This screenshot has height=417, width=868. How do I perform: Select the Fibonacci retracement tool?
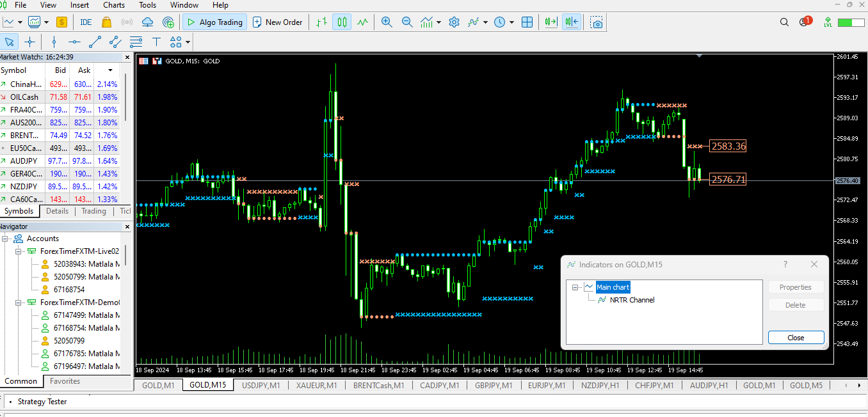pyautogui.click(x=136, y=42)
